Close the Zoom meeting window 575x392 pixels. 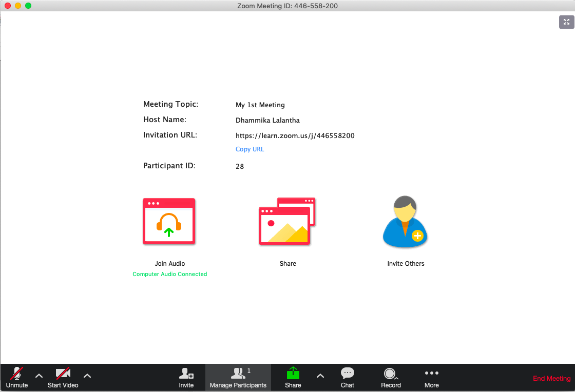tap(8, 6)
